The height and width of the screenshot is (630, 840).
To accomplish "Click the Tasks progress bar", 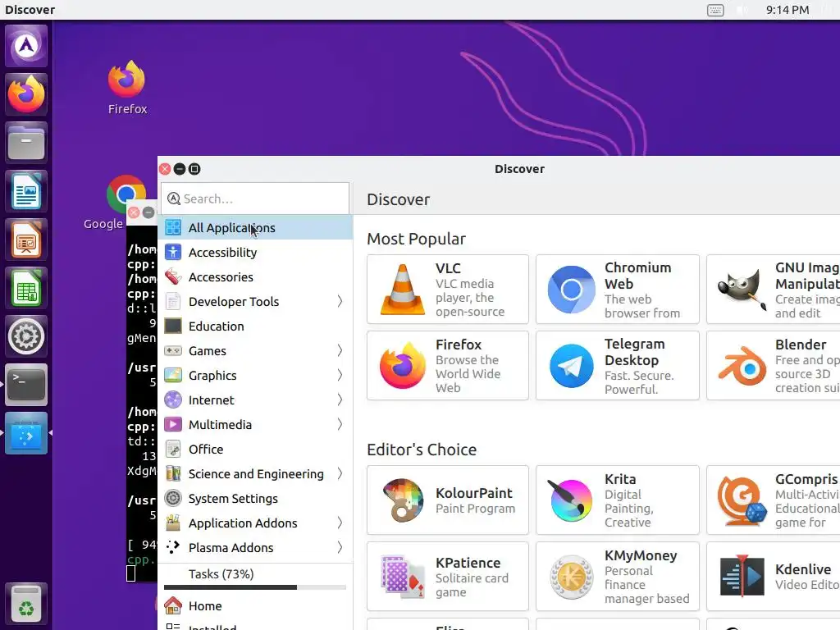I will [x=255, y=587].
